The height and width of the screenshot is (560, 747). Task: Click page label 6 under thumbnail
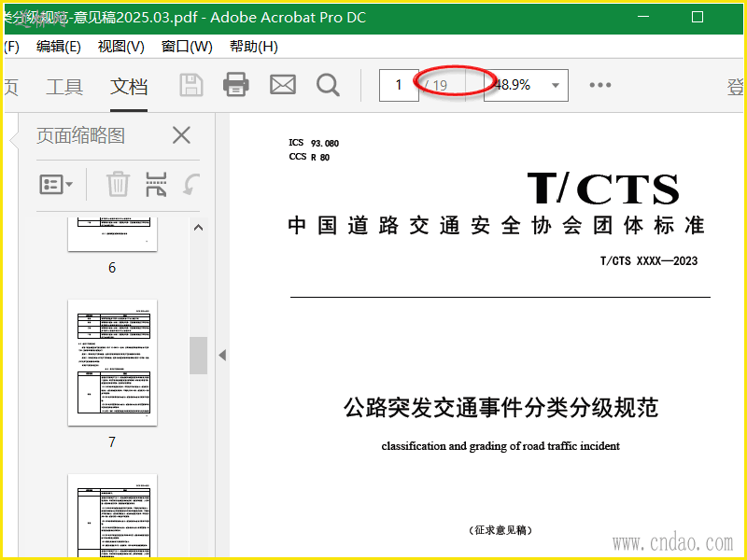click(112, 268)
